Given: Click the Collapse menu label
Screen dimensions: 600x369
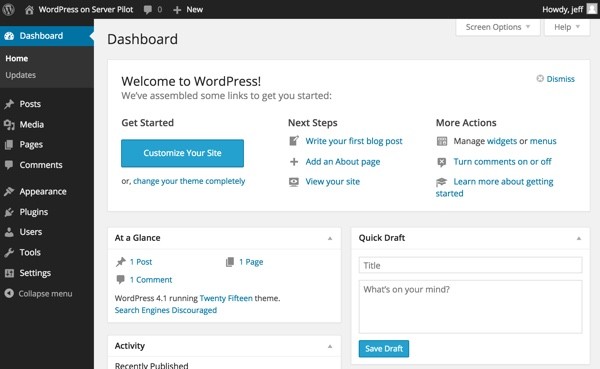Looking at the screenshot, I should click(45, 294).
